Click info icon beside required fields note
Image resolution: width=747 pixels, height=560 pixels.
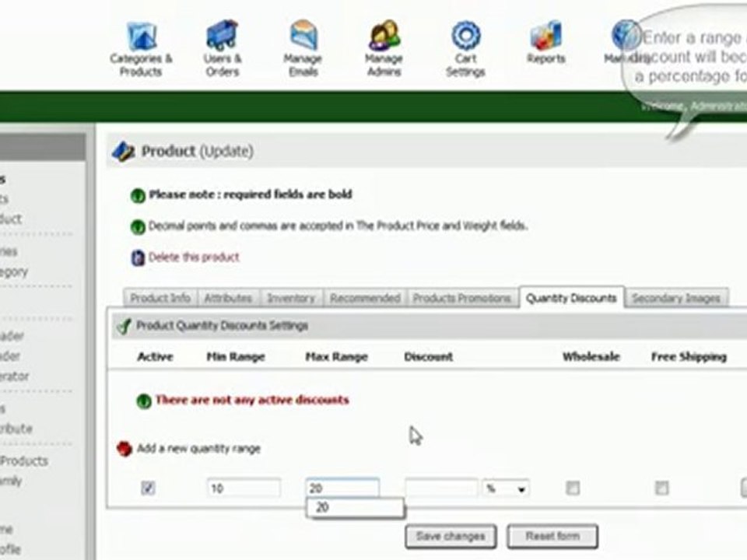tap(138, 195)
